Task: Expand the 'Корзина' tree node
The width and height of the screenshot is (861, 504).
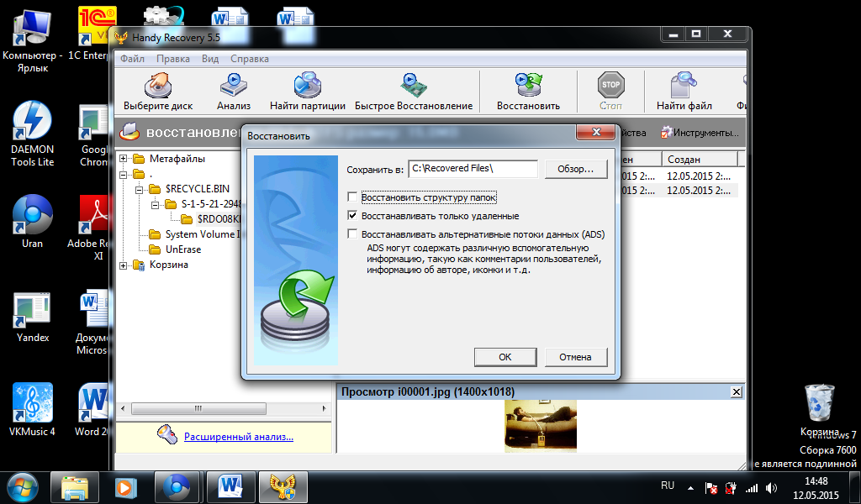Action: (124, 265)
